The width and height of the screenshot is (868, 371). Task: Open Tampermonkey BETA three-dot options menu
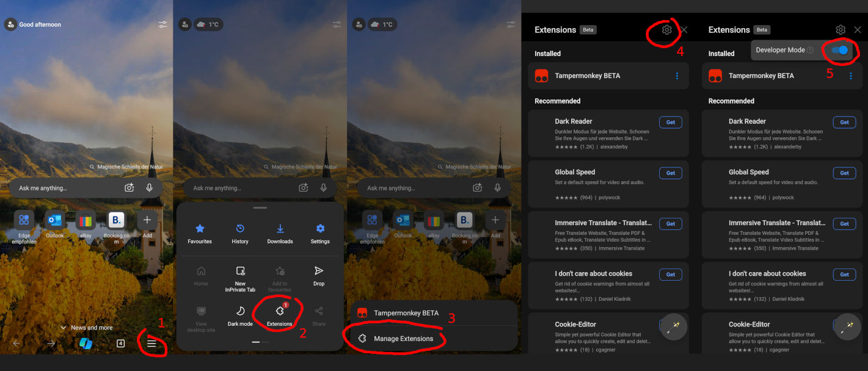676,76
